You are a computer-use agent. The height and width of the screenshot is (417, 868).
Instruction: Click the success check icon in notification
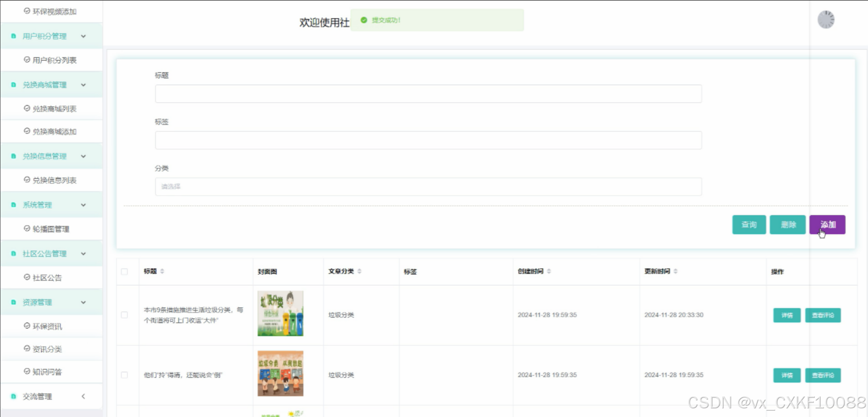[364, 20]
